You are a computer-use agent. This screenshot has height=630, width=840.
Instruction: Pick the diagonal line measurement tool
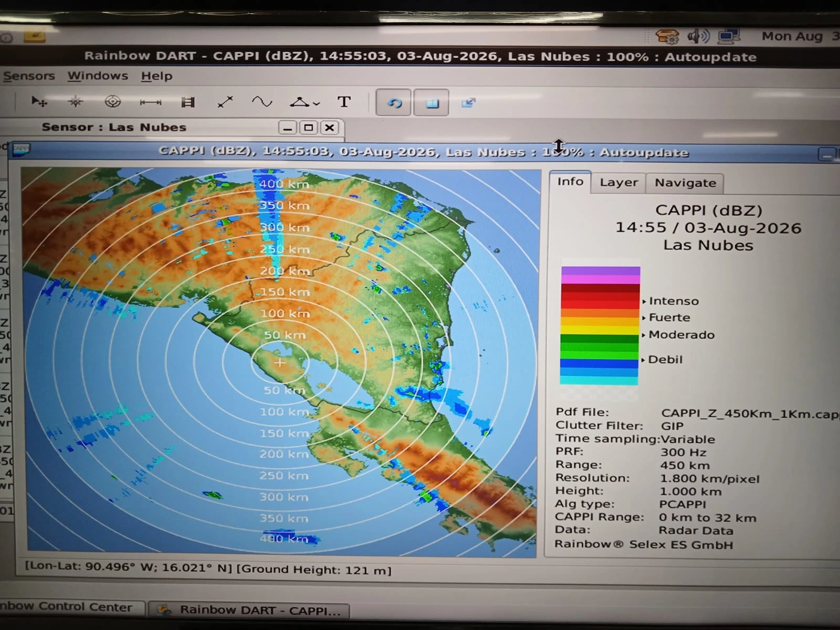225,102
